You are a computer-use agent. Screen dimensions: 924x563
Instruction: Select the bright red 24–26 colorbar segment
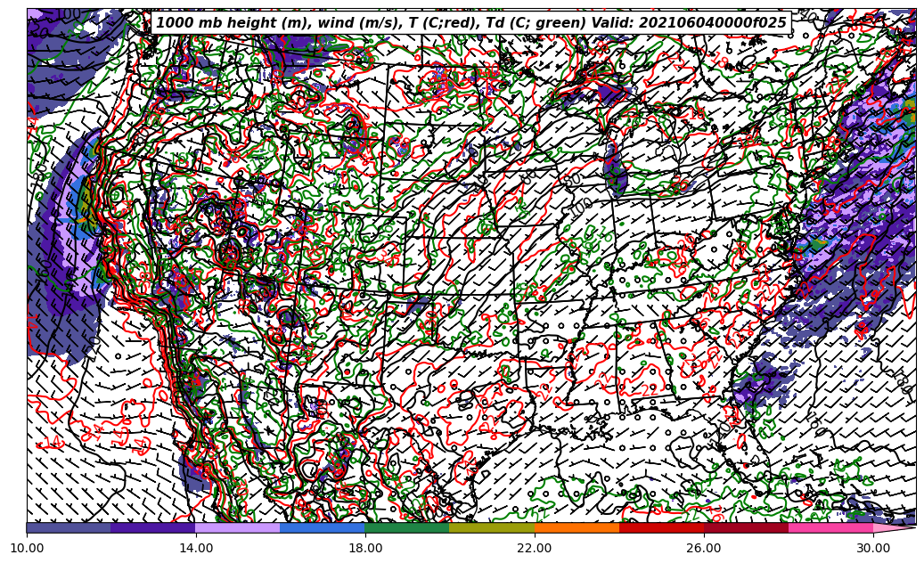tap(661, 527)
